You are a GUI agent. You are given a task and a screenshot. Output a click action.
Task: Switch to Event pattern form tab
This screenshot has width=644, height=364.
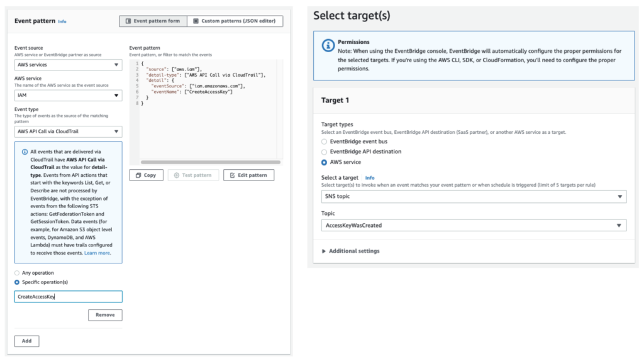[153, 21]
